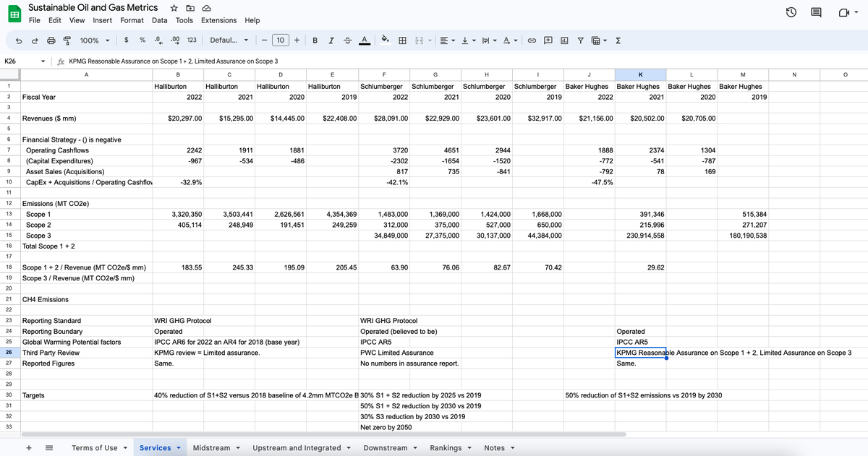Screen dimensions: 868x456
Task: Click the formula bar text
Action: [x=174, y=61]
